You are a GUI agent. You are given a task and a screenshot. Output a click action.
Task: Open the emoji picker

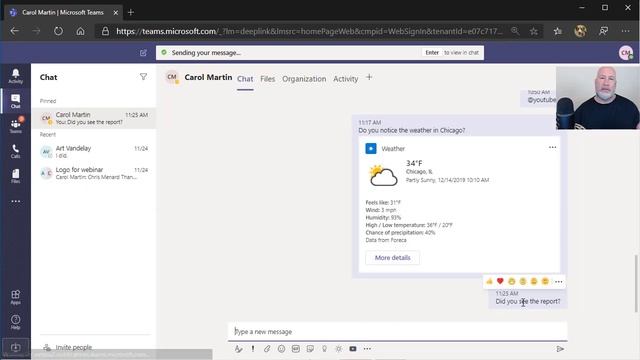click(x=281, y=349)
